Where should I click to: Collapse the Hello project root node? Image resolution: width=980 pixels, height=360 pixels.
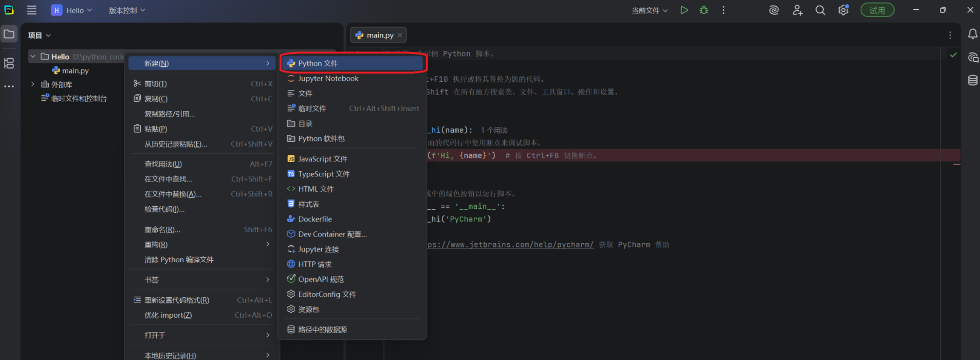[33, 57]
